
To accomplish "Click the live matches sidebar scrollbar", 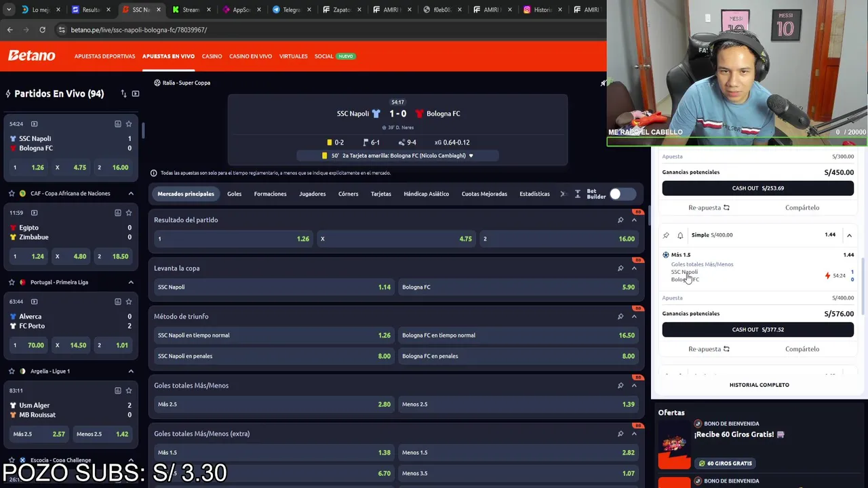I will [143, 130].
